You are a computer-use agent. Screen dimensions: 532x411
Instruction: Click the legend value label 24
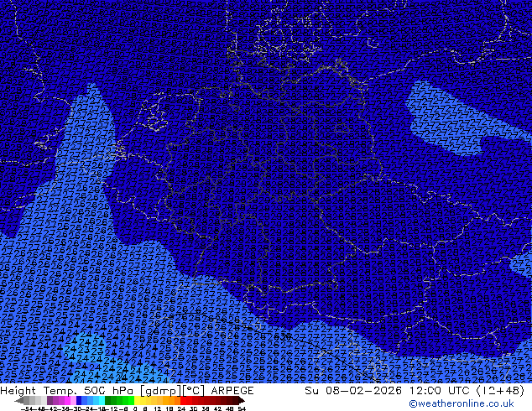coord(181,409)
